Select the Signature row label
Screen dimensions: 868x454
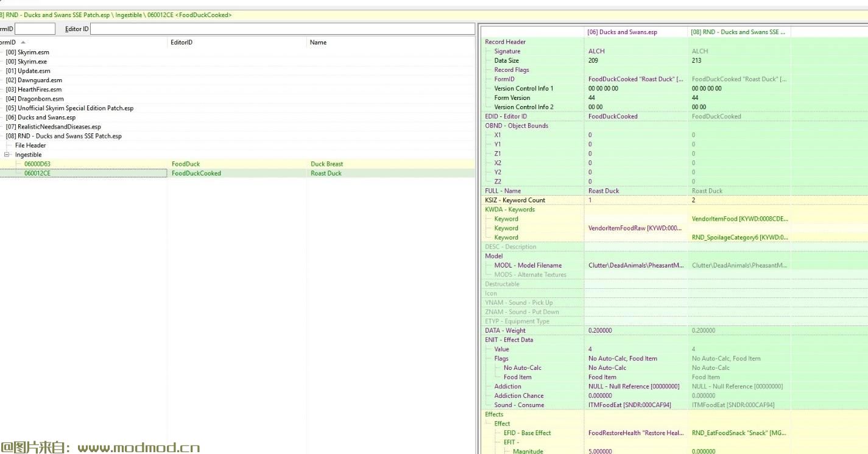tap(507, 51)
